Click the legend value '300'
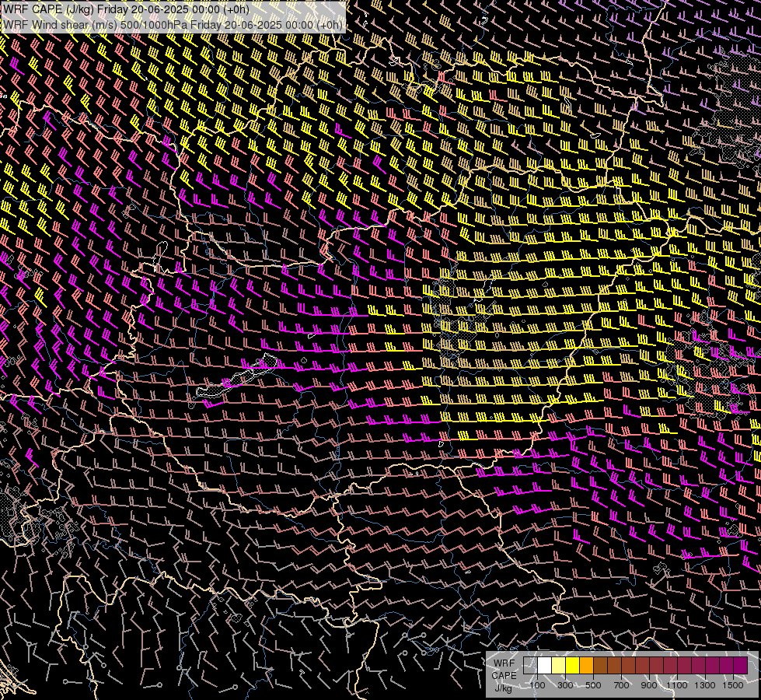 (565, 685)
